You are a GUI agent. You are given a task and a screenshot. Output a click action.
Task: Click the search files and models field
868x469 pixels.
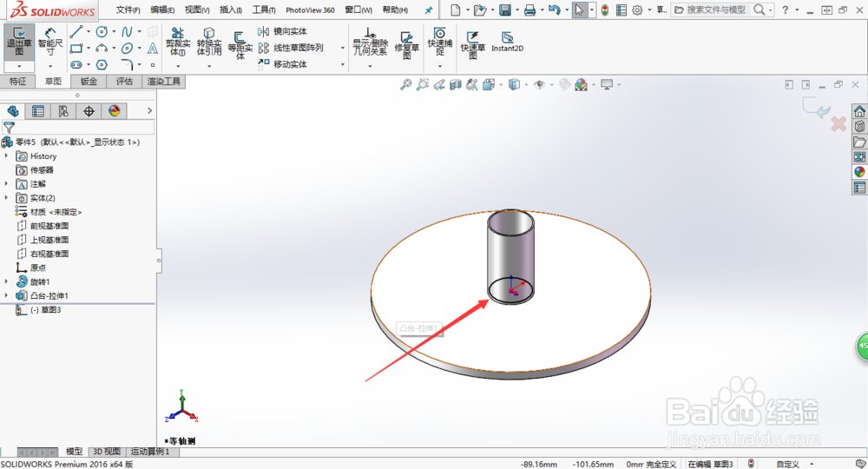(718, 10)
